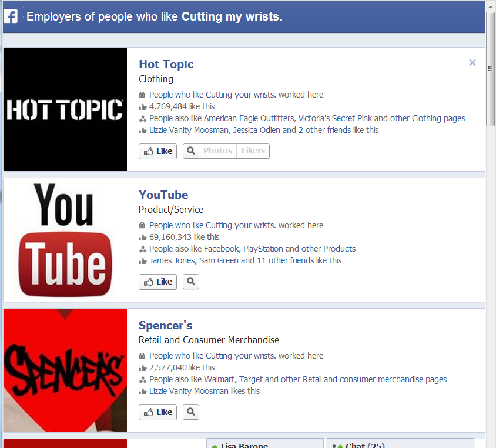Open the Spencer's page link
This screenshot has height=448, width=496.
click(x=165, y=325)
